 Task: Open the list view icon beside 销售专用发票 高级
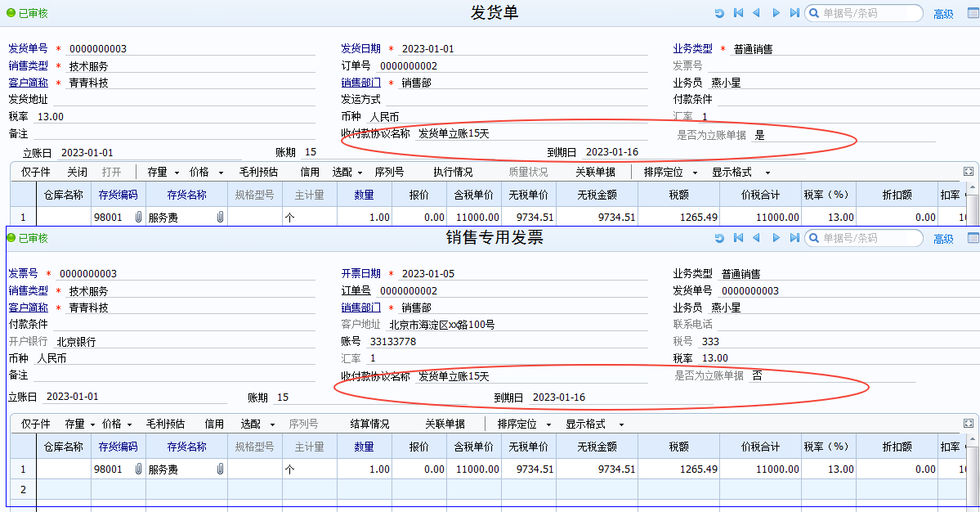coord(973,238)
